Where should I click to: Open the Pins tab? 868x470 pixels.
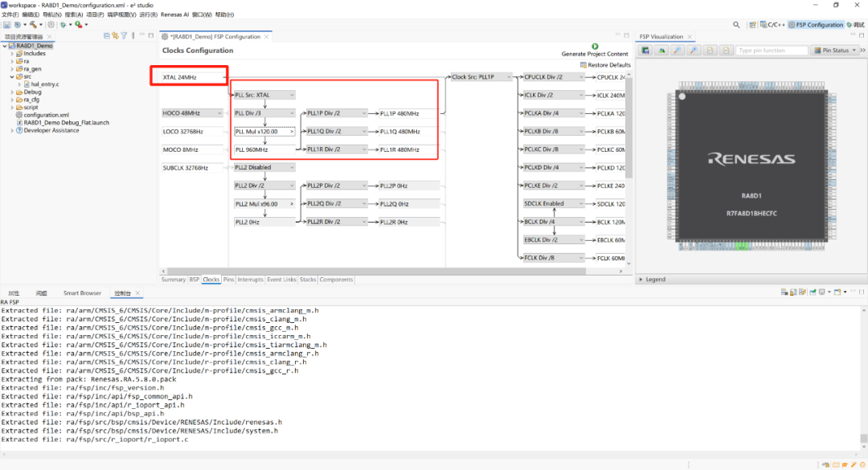point(228,280)
